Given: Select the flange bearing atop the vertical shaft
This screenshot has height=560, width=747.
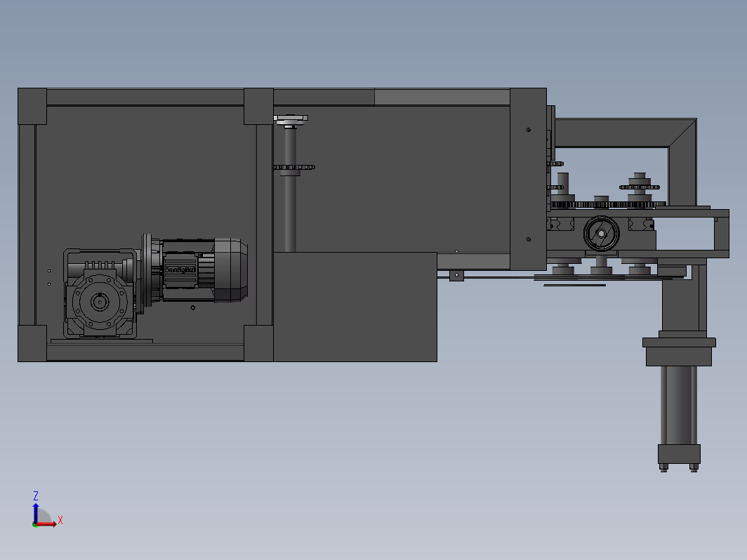Looking at the screenshot, I should pos(291,121).
